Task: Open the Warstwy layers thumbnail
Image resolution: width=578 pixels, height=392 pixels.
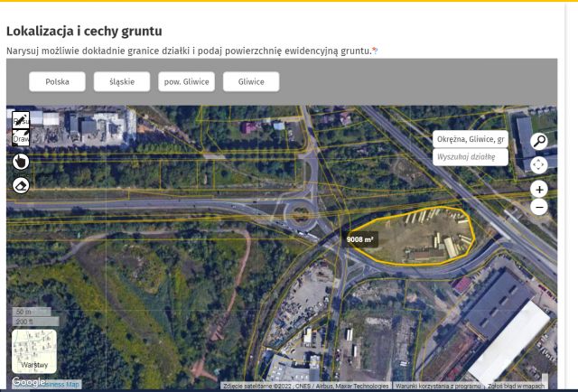Action: pos(34,351)
